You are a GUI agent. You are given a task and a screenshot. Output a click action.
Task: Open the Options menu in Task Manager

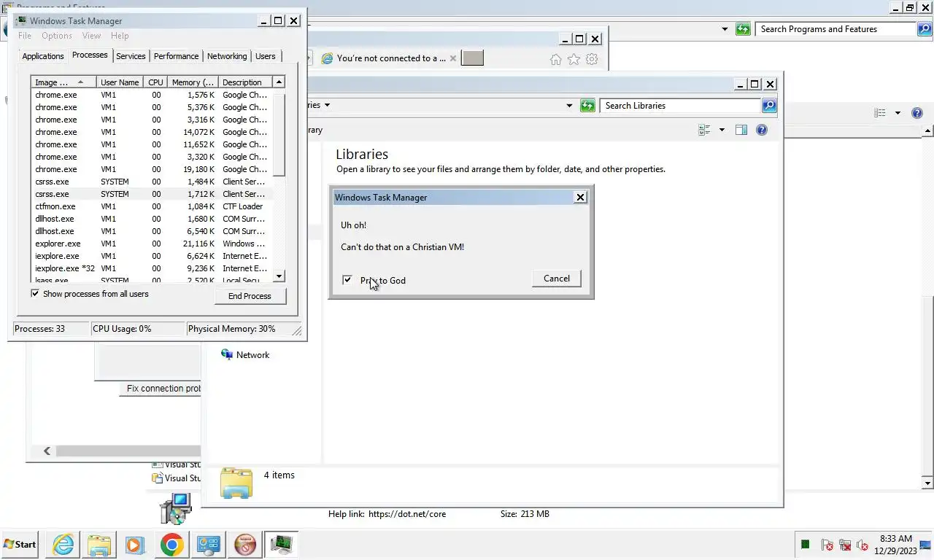point(56,35)
